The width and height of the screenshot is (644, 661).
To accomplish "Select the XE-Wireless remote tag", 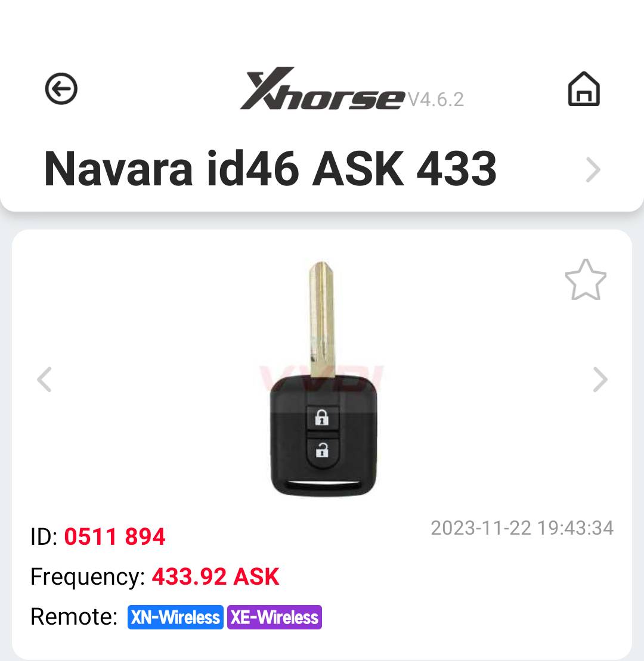I will 274,617.
